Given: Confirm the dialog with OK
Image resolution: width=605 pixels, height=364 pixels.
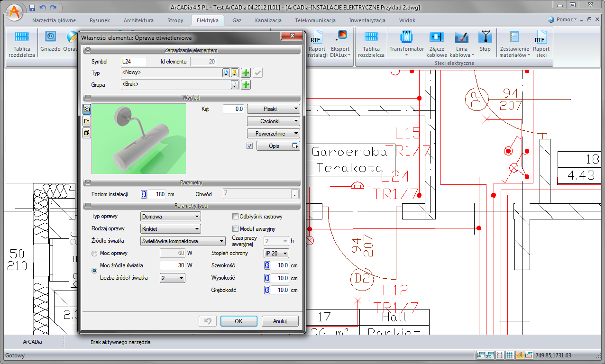Looking at the screenshot, I should coord(238,321).
